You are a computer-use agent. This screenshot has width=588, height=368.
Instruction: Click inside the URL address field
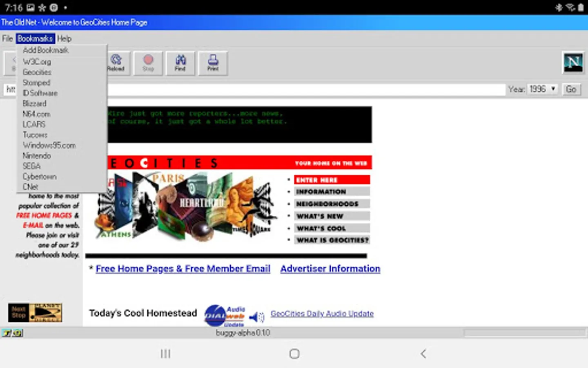306,90
